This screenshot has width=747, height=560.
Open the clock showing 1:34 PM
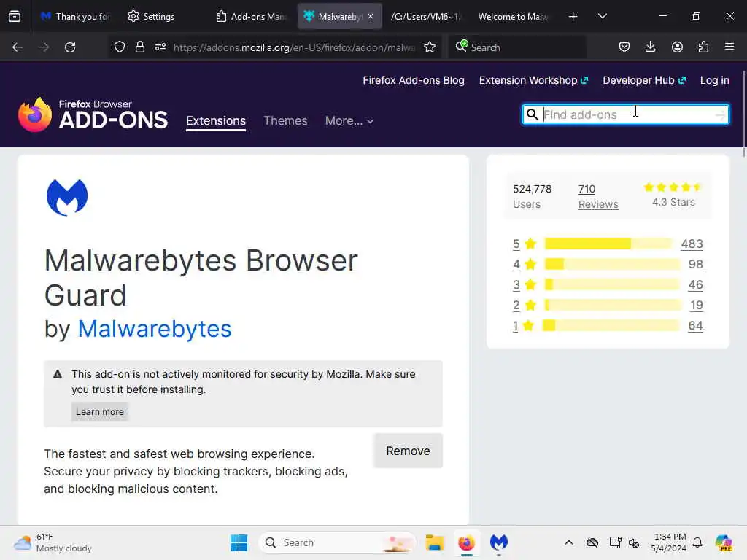pyautogui.click(x=669, y=542)
